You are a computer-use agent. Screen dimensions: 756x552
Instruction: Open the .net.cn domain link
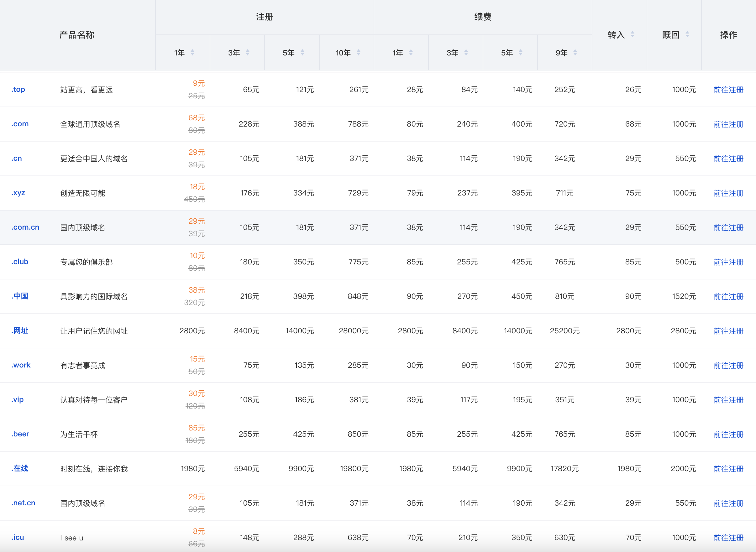pos(24,503)
